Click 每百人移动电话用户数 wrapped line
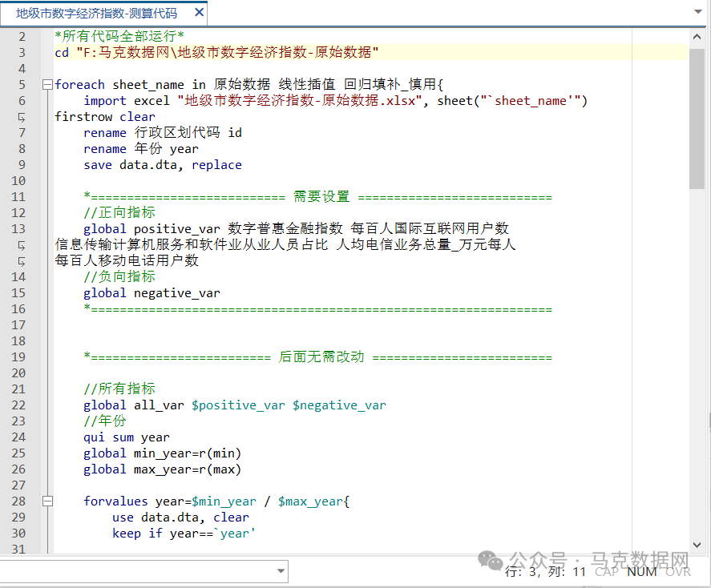 click(x=127, y=260)
